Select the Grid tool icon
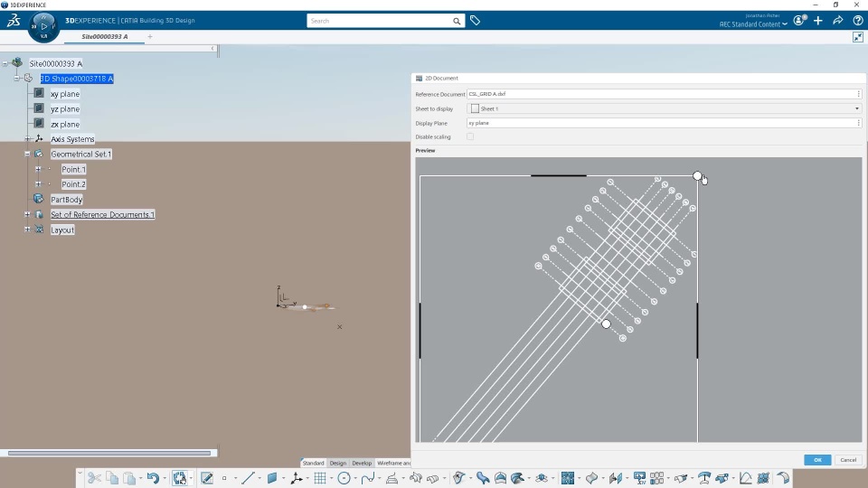Viewport: 868px width, 488px height. click(x=320, y=478)
